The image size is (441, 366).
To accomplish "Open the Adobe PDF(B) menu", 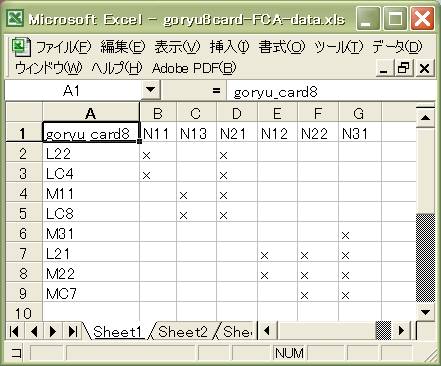I will 194,68.
